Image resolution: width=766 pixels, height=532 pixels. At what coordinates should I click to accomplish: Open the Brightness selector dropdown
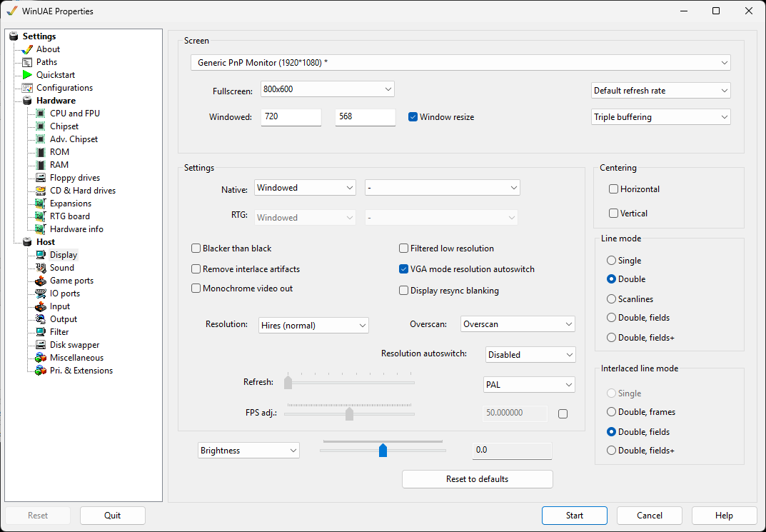click(x=248, y=451)
